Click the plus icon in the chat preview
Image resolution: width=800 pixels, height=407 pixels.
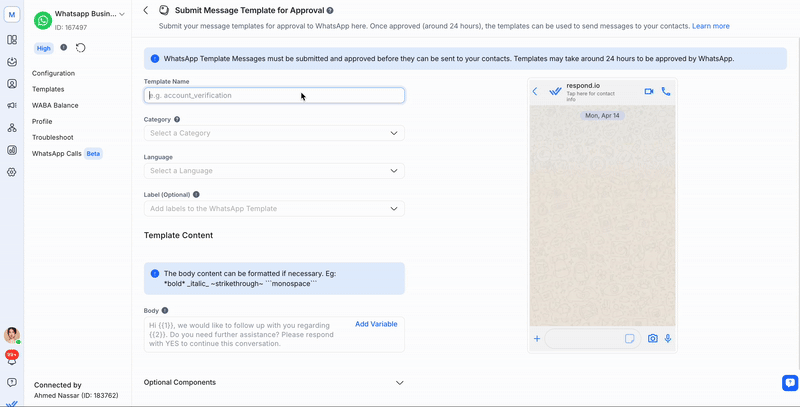coord(537,339)
